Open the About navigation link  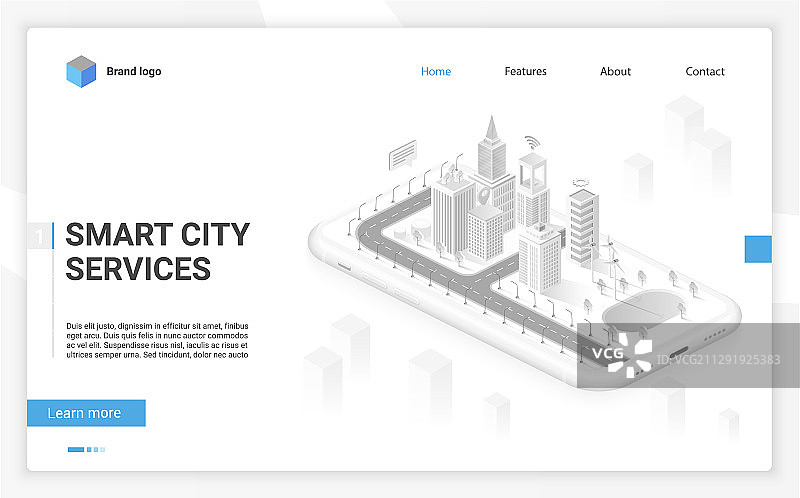click(615, 71)
